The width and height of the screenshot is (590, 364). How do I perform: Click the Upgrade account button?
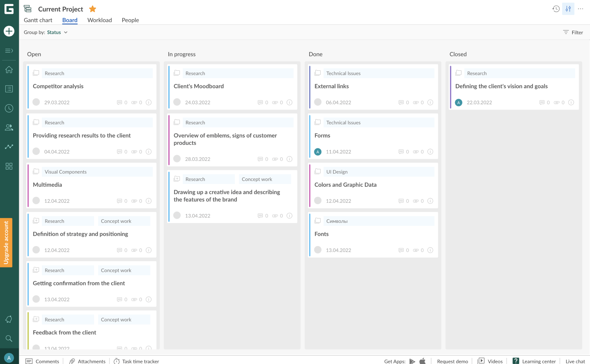[6, 243]
